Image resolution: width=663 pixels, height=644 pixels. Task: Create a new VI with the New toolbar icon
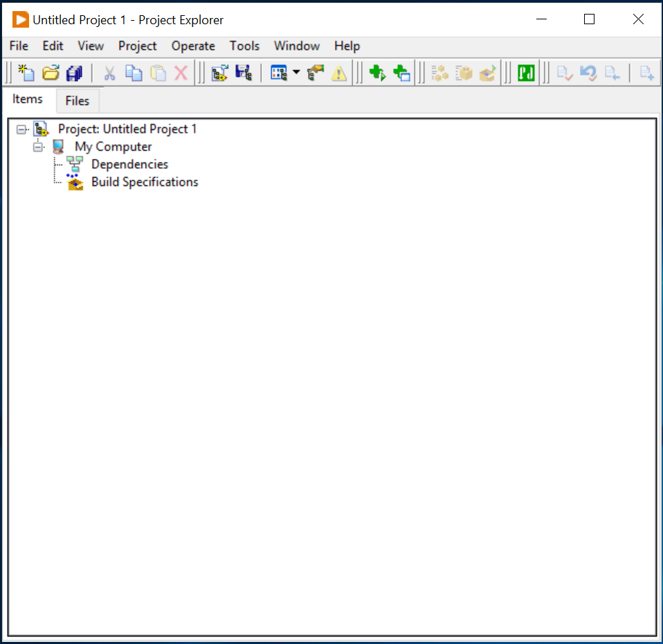(26, 73)
